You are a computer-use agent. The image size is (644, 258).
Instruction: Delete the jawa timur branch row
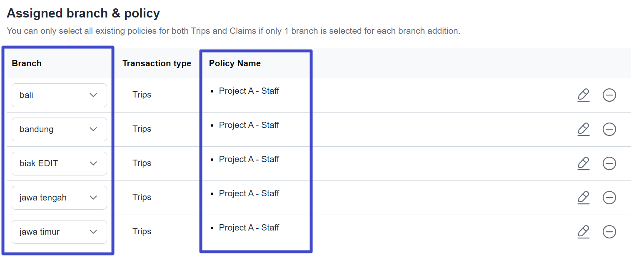(x=609, y=232)
